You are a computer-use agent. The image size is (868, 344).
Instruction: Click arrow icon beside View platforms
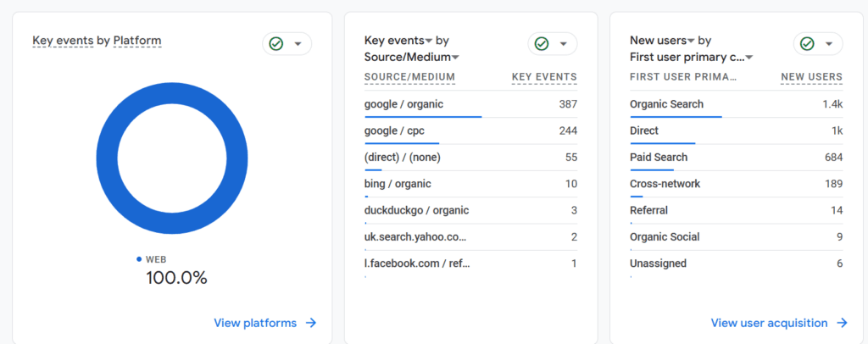coord(311,323)
